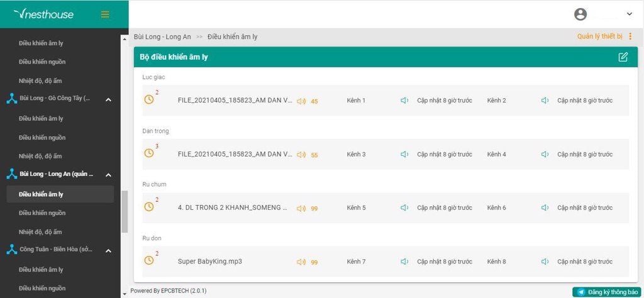
Task: Click the edit pencil icon in panel header
Action: coord(623,57)
